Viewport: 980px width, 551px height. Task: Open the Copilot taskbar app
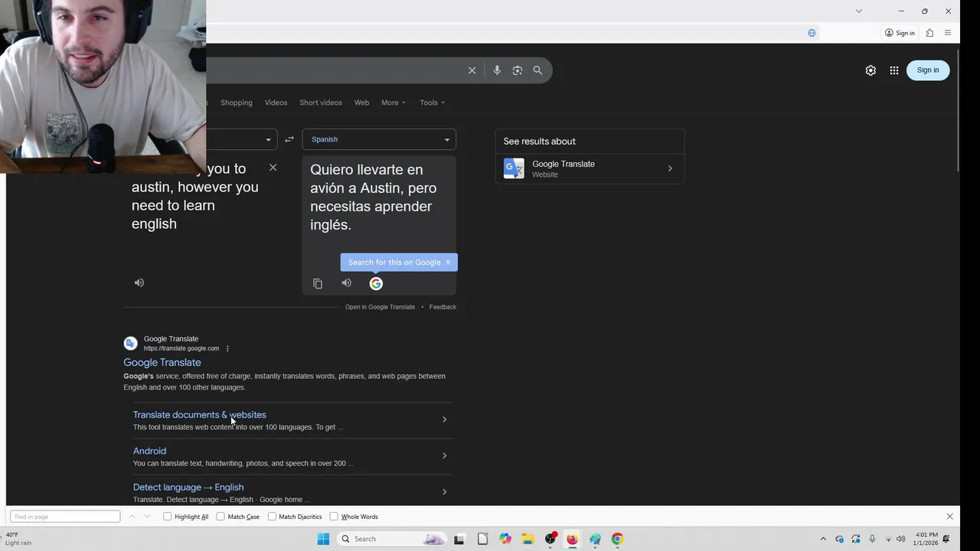click(x=505, y=539)
